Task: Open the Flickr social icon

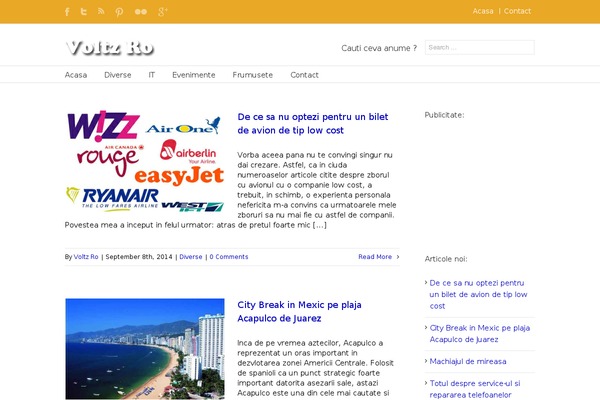Action: click(141, 12)
